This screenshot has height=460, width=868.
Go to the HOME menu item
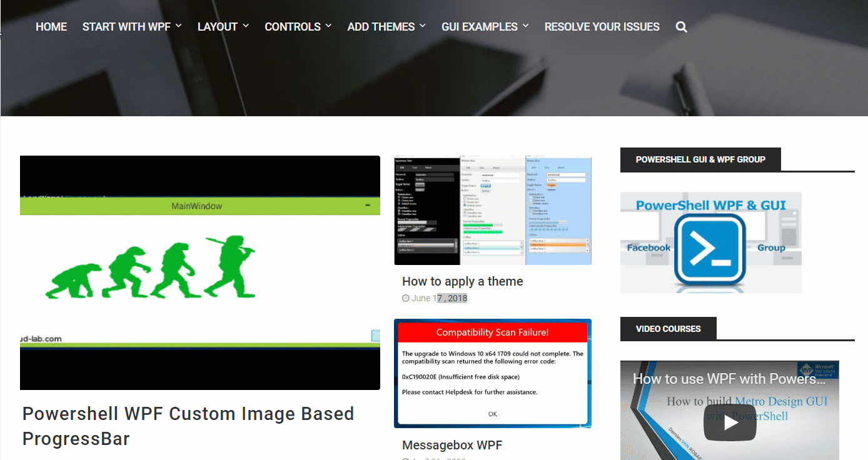[x=51, y=26]
